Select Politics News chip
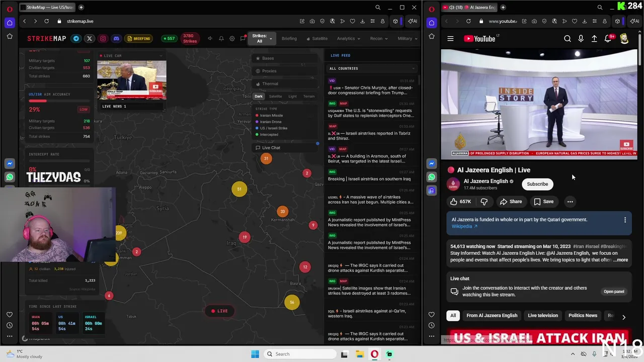The height and width of the screenshot is (362, 644). tap(583, 316)
